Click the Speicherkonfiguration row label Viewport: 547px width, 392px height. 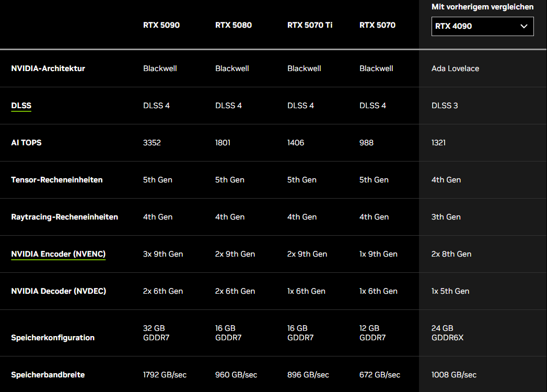pyautogui.click(x=53, y=338)
